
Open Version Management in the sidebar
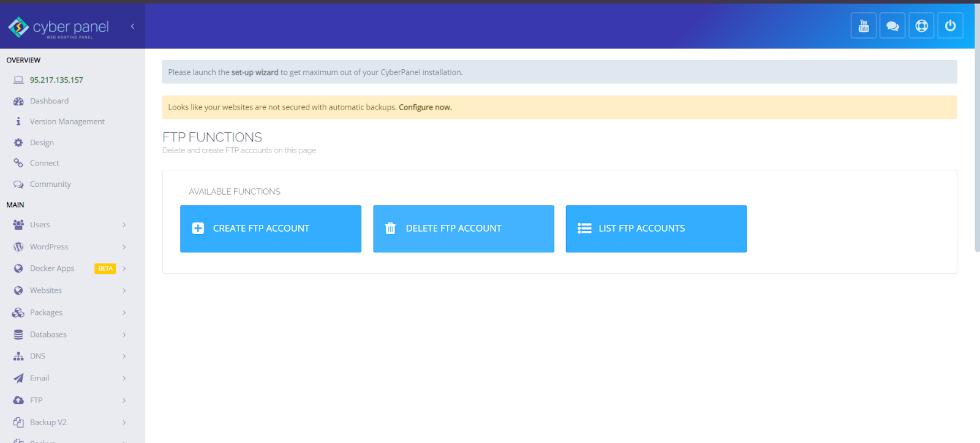click(67, 122)
